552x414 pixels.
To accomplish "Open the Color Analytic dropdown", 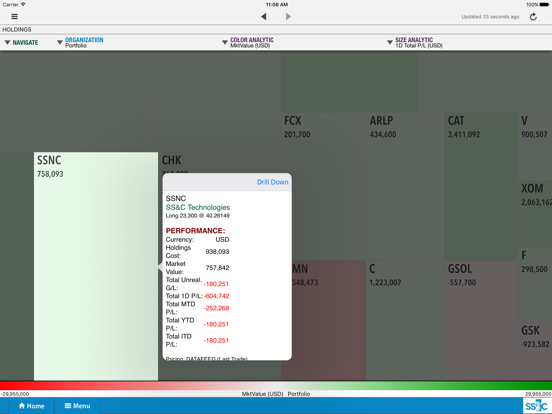I will click(x=248, y=43).
